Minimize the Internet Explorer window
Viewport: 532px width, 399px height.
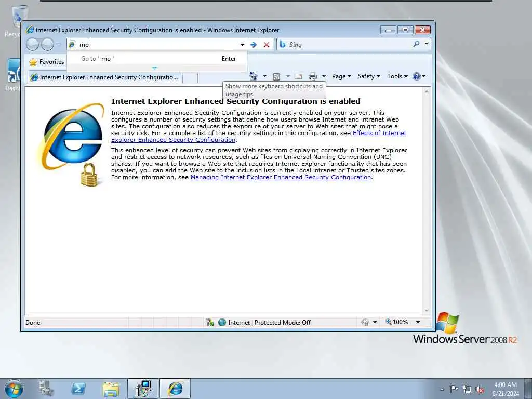pos(388,30)
